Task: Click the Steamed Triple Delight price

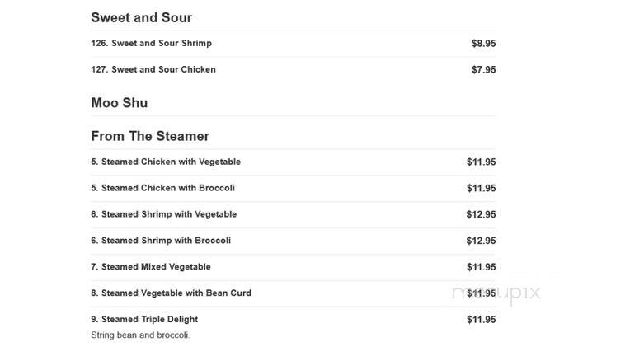Action: coord(481,320)
